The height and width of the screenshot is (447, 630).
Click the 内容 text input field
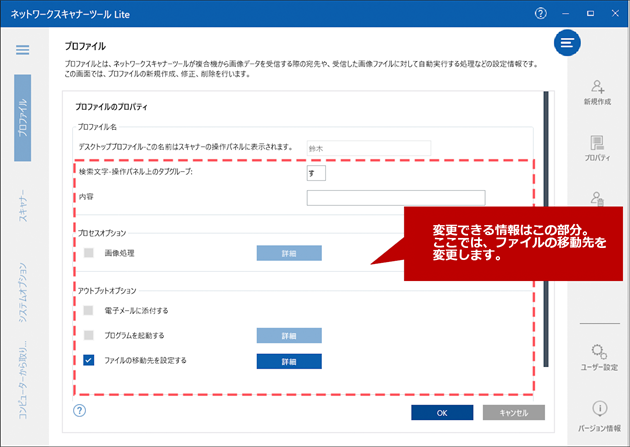(x=395, y=198)
